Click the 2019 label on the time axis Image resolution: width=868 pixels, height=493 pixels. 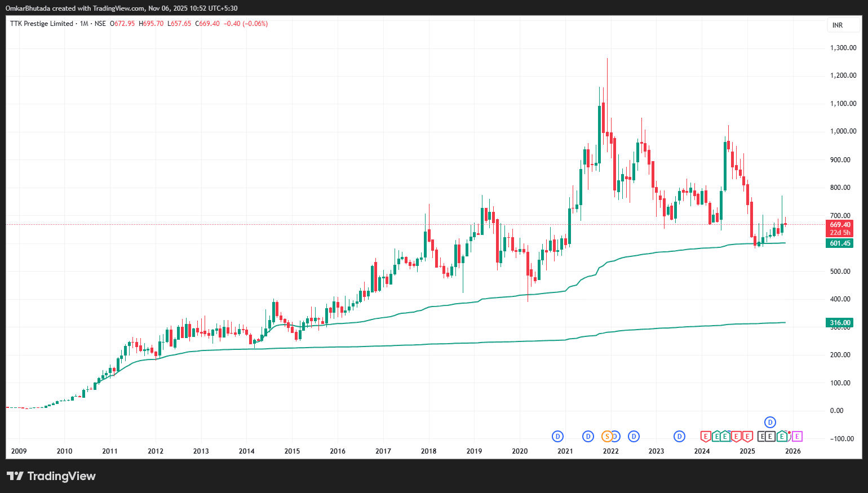(x=474, y=451)
